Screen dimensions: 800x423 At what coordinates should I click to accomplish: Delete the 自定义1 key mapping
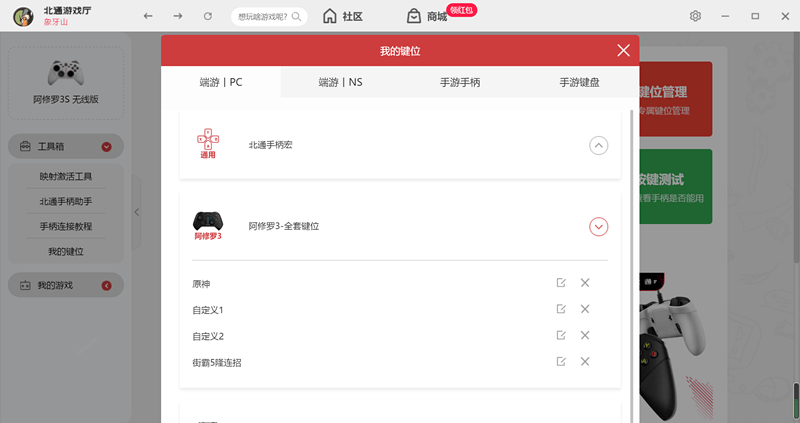point(585,309)
